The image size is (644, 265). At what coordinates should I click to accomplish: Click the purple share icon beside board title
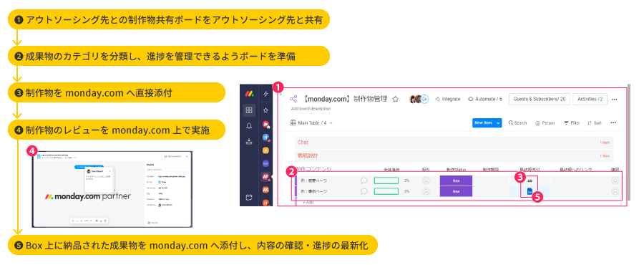(x=293, y=99)
